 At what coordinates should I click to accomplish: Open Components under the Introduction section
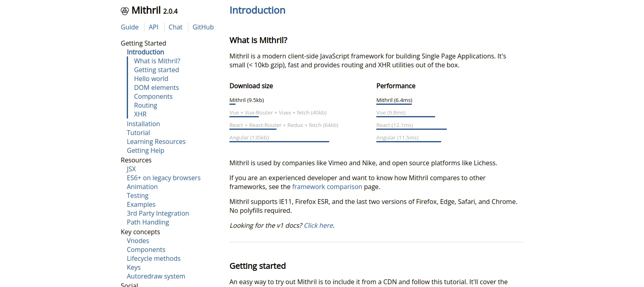point(153,96)
